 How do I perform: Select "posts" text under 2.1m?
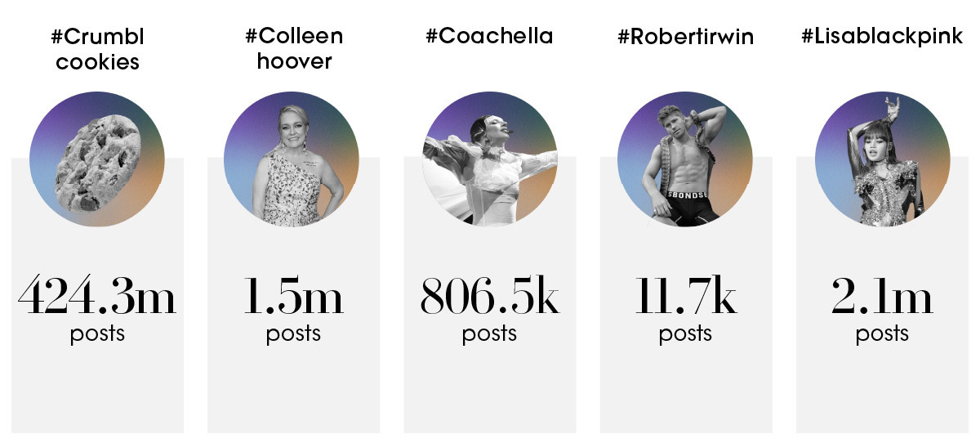pyautogui.click(x=882, y=334)
